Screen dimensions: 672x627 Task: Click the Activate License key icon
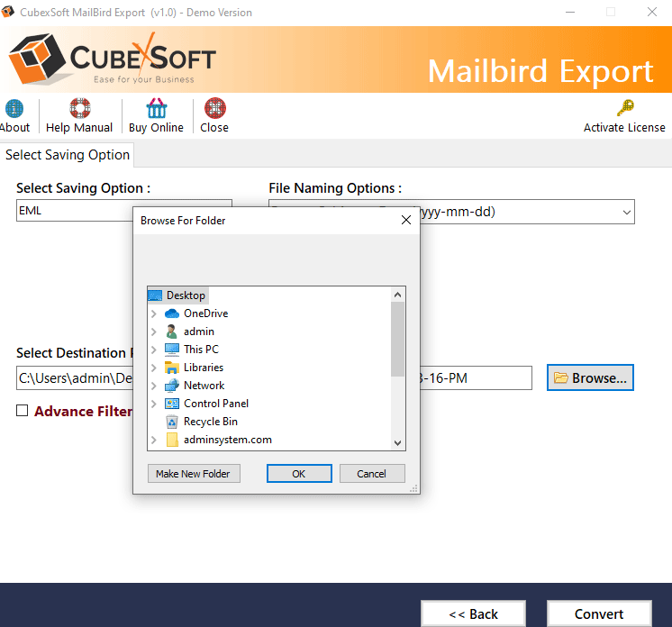tap(625, 107)
